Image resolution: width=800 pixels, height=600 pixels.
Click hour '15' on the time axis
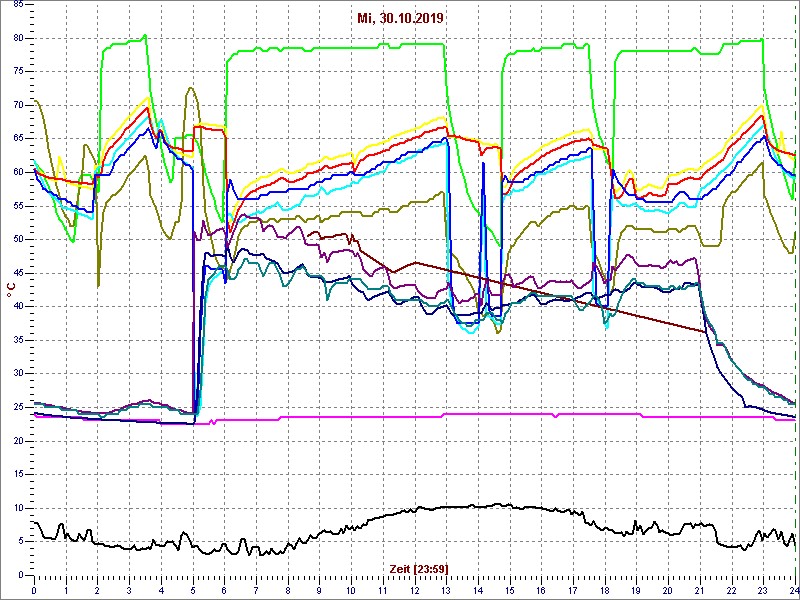(x=509, y=588)
